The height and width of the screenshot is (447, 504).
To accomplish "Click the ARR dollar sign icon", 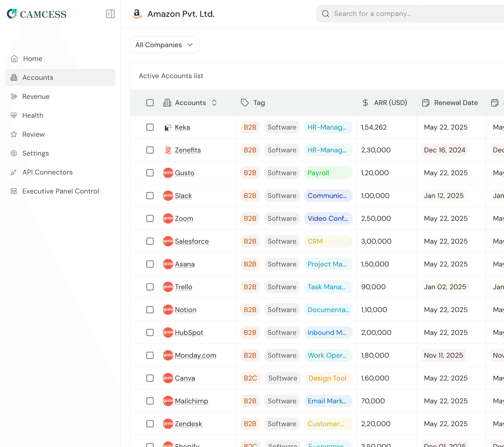I will coord(365,103).
